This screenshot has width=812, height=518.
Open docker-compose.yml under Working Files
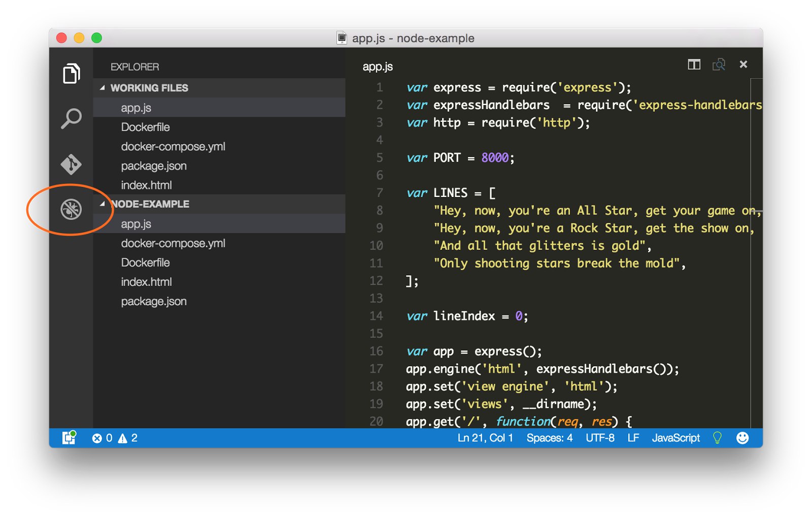(219, 146)
